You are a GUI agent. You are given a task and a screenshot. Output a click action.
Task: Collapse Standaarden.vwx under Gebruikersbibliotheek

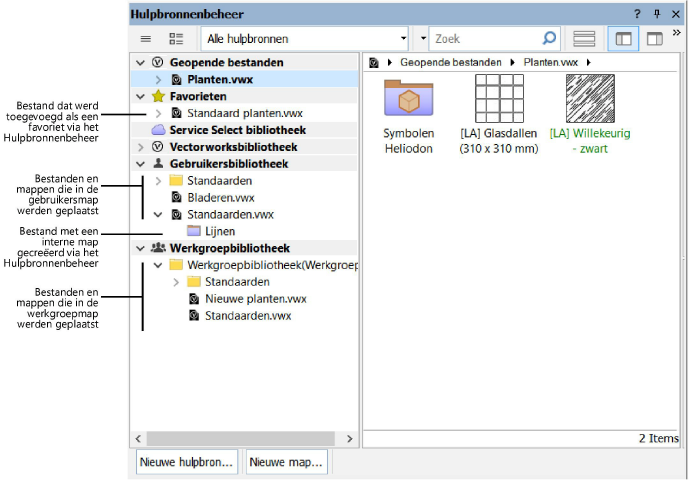click(158, 215)
